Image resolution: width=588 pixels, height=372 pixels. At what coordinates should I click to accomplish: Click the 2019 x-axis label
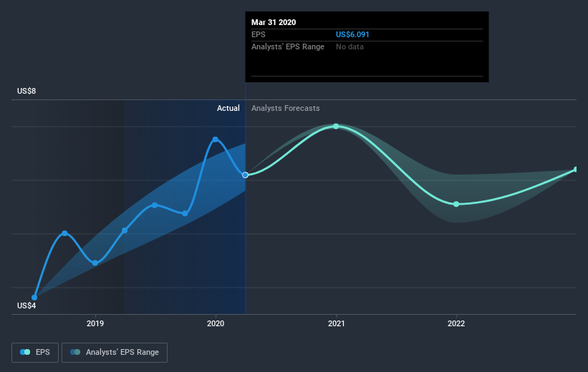click(95, 323)
